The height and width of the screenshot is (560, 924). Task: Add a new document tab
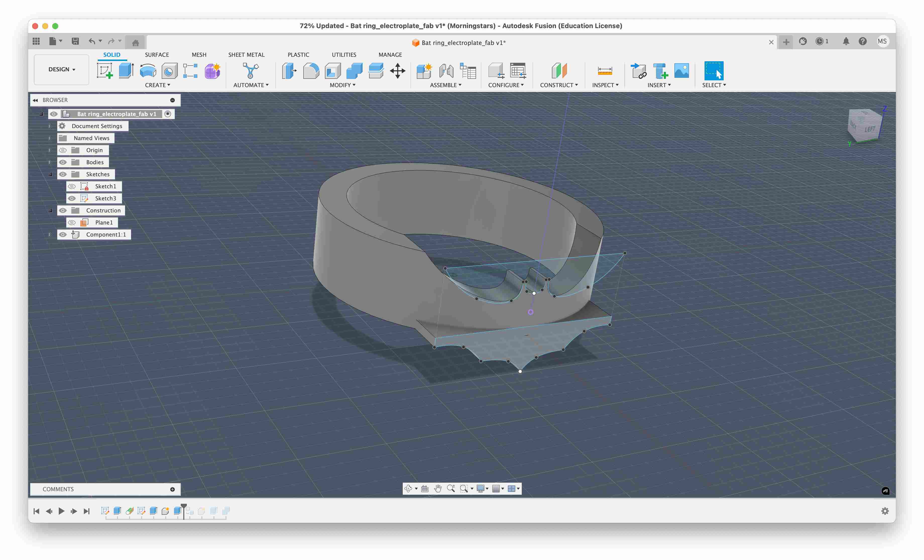(786, 42)
